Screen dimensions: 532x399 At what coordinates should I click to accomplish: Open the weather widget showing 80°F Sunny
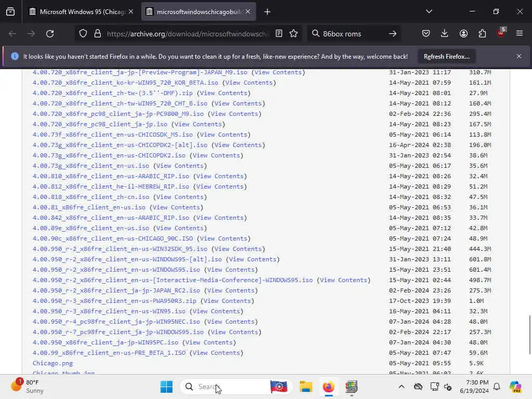27,387
